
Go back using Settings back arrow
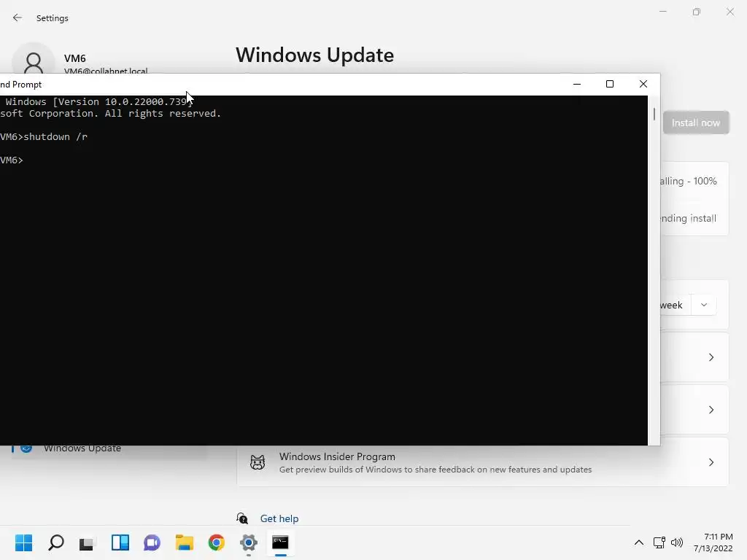[18, 17]
